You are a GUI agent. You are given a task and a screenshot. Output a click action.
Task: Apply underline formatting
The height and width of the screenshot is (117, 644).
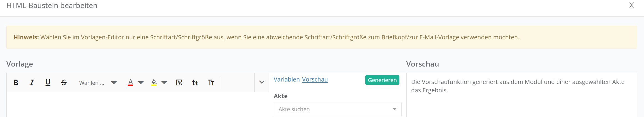[48, 83]
